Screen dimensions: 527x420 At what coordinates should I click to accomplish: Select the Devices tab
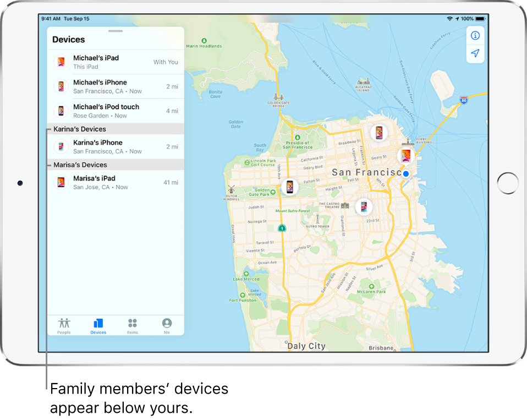[98, 326]
